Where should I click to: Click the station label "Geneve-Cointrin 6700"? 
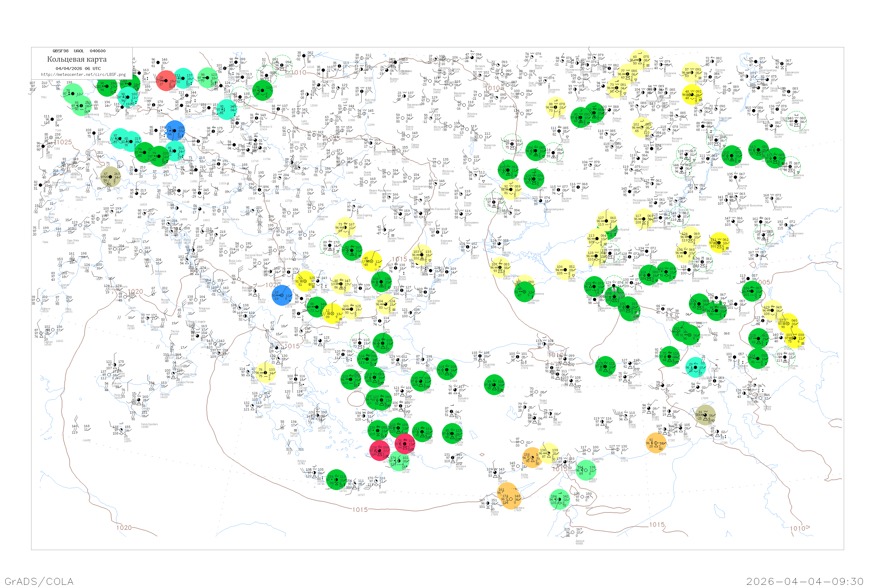61,184
